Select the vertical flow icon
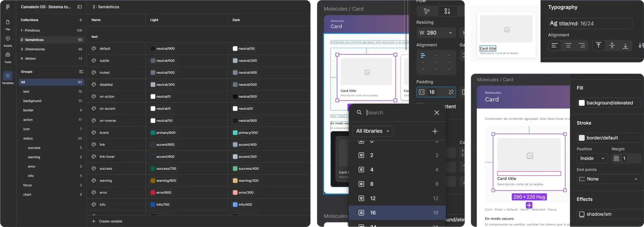Screen dimensions: 644x227 (x=447, y=11)
